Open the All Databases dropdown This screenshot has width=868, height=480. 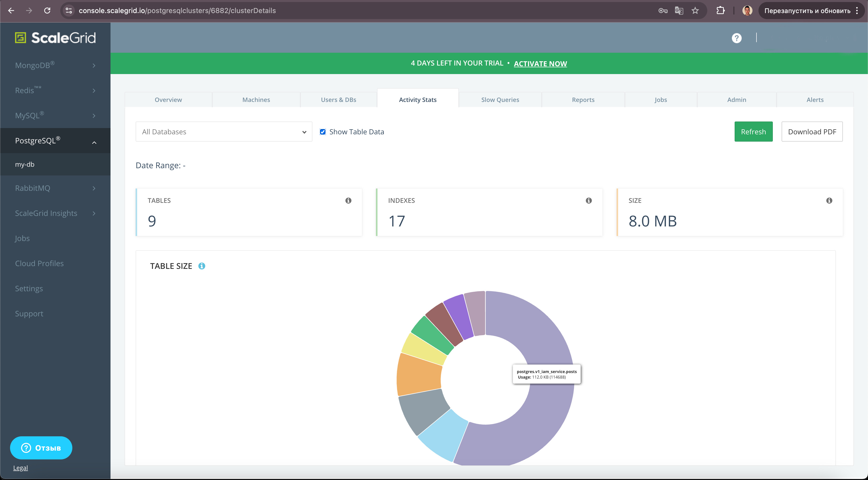(224, 132)
